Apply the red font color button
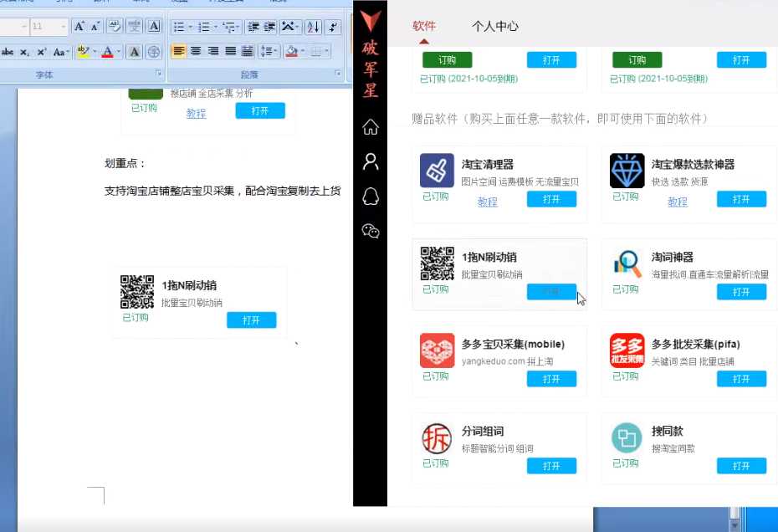Image resolution: width=778 pixels, height=532 pixels. click(108, 52)
